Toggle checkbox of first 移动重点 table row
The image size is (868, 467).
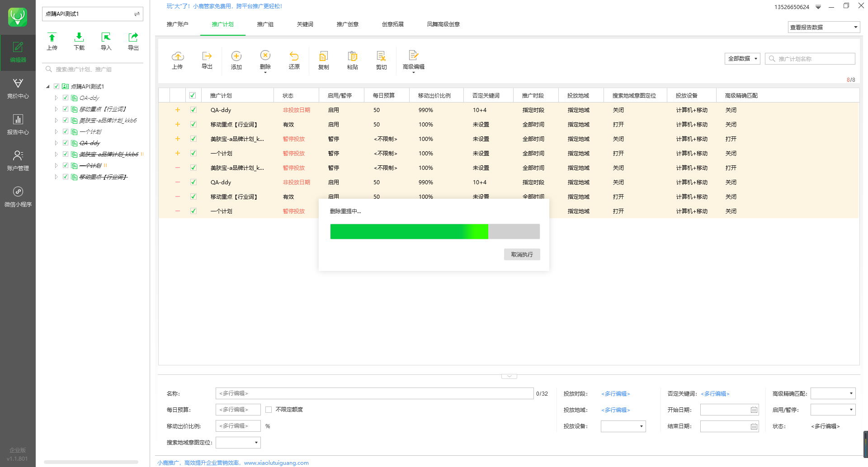pyautogui.click(x=193, y=124)
